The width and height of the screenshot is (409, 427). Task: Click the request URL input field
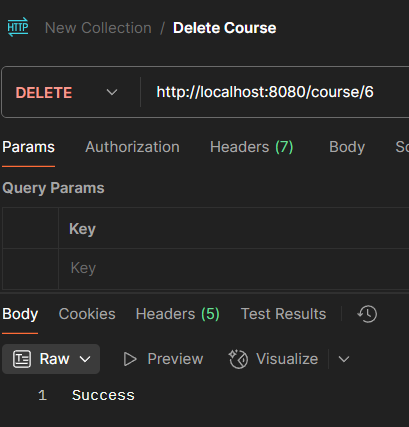click(277, 92)
